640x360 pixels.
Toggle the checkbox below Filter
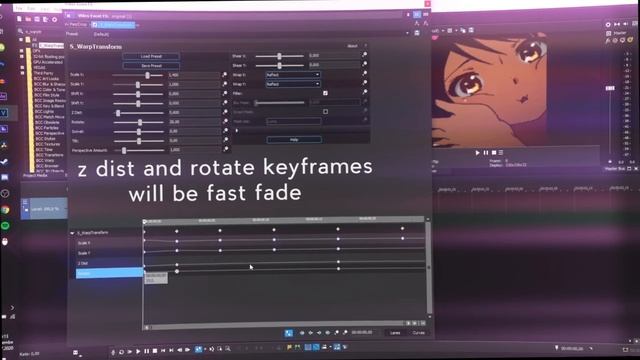click(x=325, y=111)
